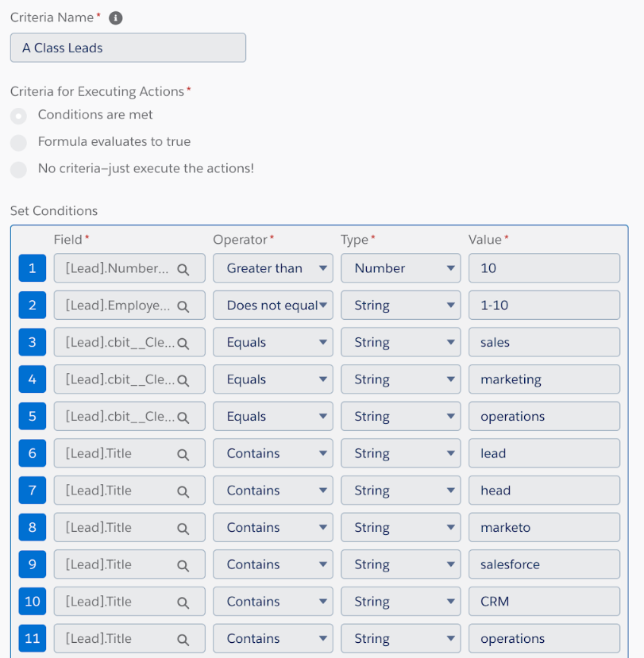This screenshot has height=658, width=644.
Task: Click the search icon in condition row 3 field
Action: 183,344
